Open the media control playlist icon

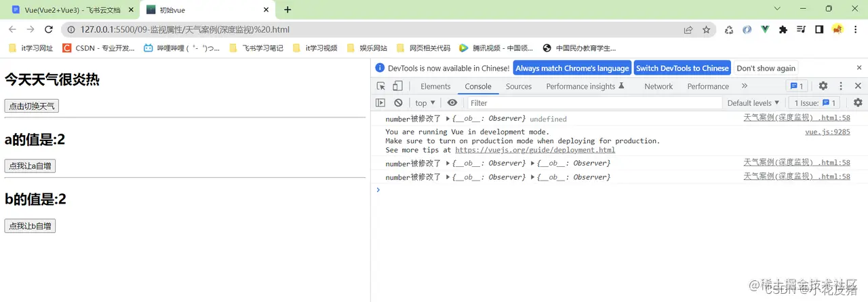(x=801, y=30)
